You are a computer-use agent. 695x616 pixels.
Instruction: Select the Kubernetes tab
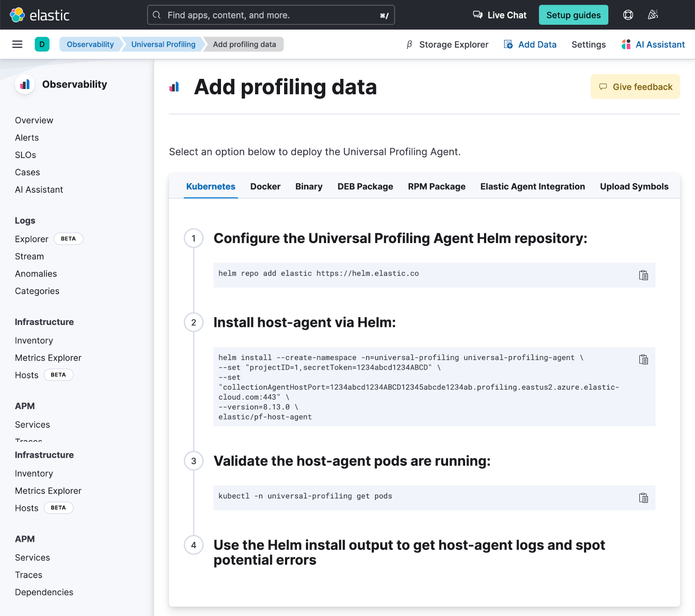coord(210,186)
